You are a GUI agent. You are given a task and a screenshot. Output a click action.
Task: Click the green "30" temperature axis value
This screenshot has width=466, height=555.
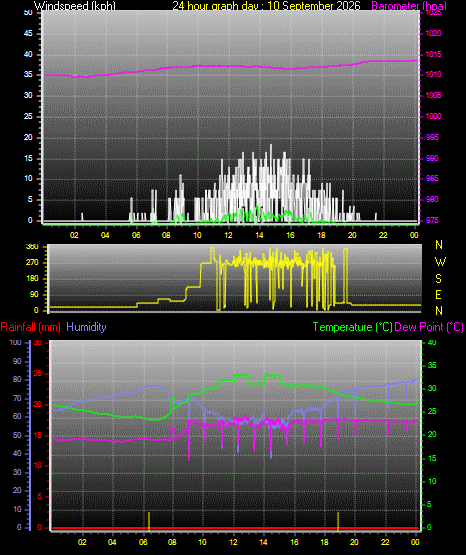(x=432, y=388)
